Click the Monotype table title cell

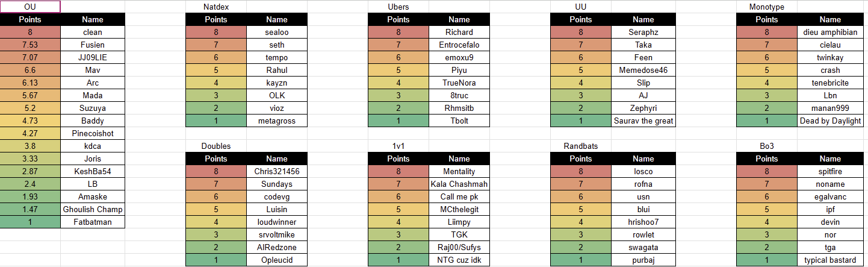[x=767, y=7]
